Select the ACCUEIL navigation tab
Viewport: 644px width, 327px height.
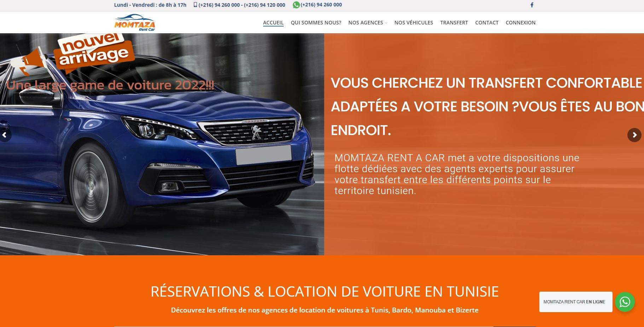tap(273, 22)
